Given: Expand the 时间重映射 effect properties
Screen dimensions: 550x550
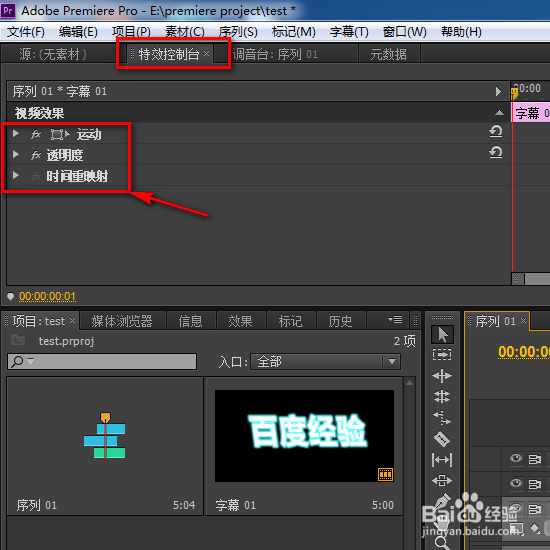Looking at the screenshot, I should (15, 175).
